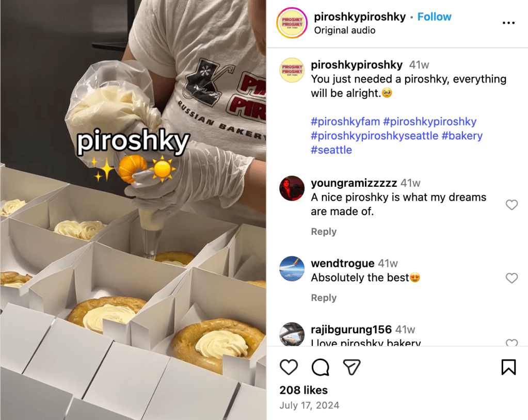Share post with paper plane icon
This screenshot has height=420, width=528.
(351, 367)
